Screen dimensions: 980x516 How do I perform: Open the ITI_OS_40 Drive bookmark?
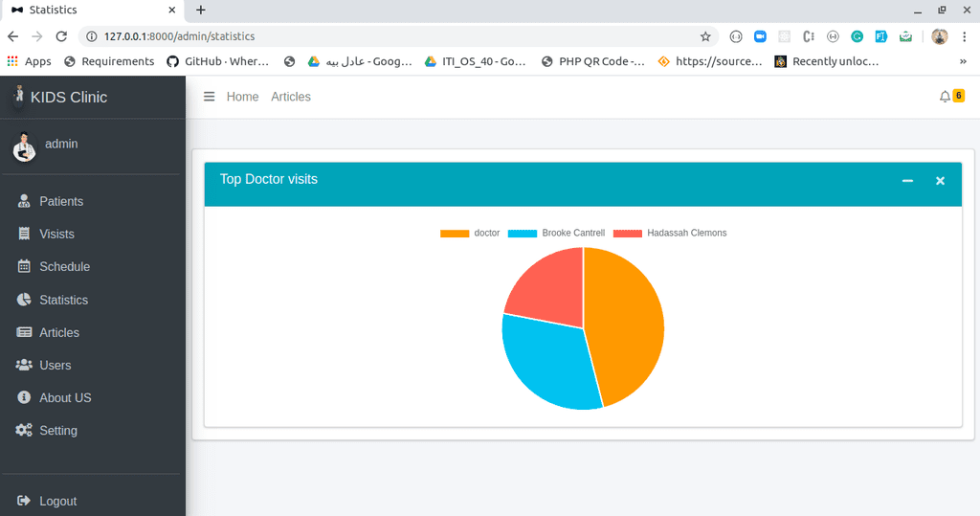point(476,61)
